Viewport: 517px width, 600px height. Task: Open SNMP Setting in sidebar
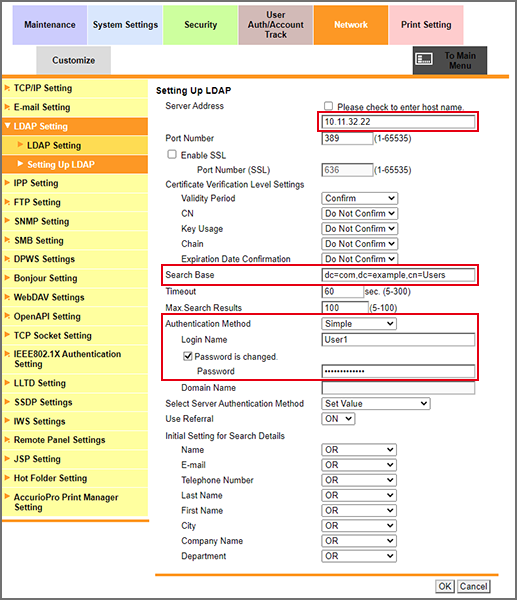(75, 222)
